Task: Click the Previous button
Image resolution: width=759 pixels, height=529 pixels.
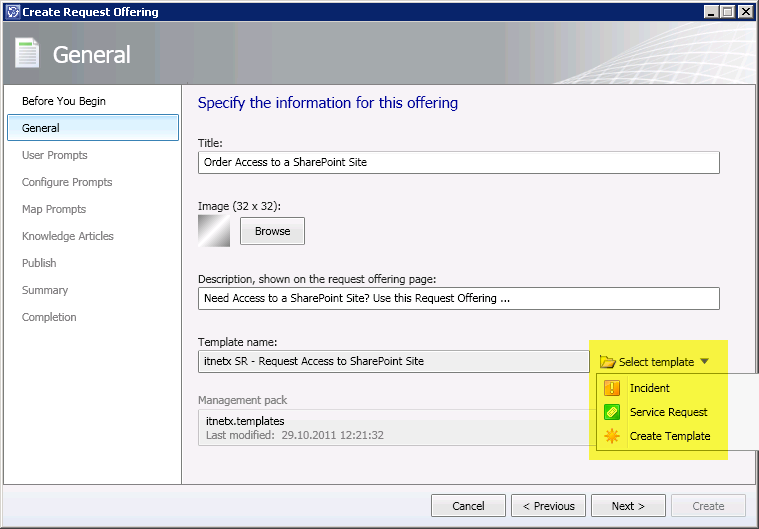Action: pyautogui.click(x=548, y=506)
